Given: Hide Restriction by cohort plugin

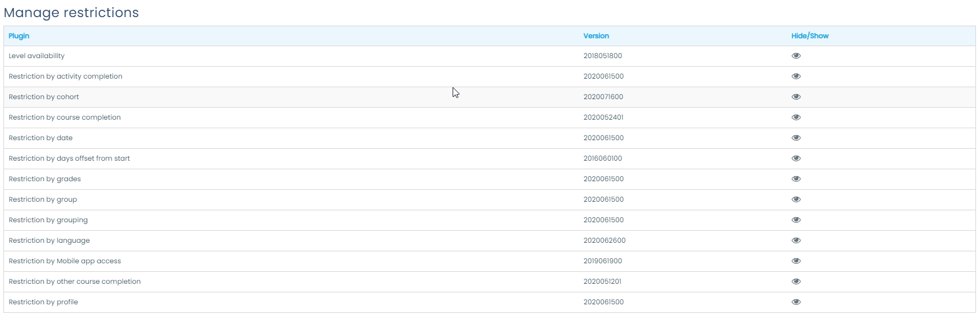Looking at the screenshot, I should click(x=796, y=97).
